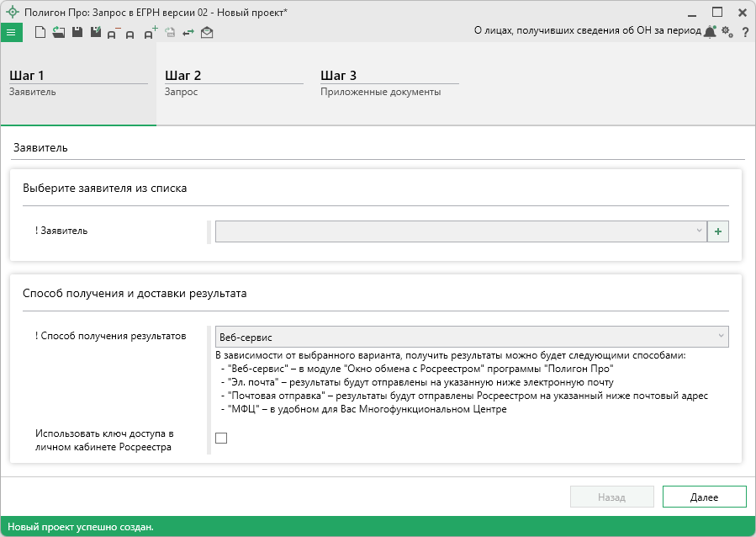Save the project with floppy icon
The width and height of the screenshot is (756, 537).
77,33
